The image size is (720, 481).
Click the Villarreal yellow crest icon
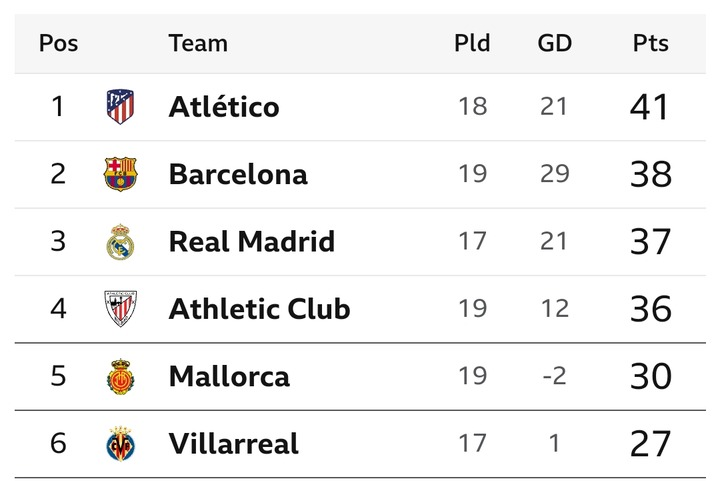tap(120, 443)
